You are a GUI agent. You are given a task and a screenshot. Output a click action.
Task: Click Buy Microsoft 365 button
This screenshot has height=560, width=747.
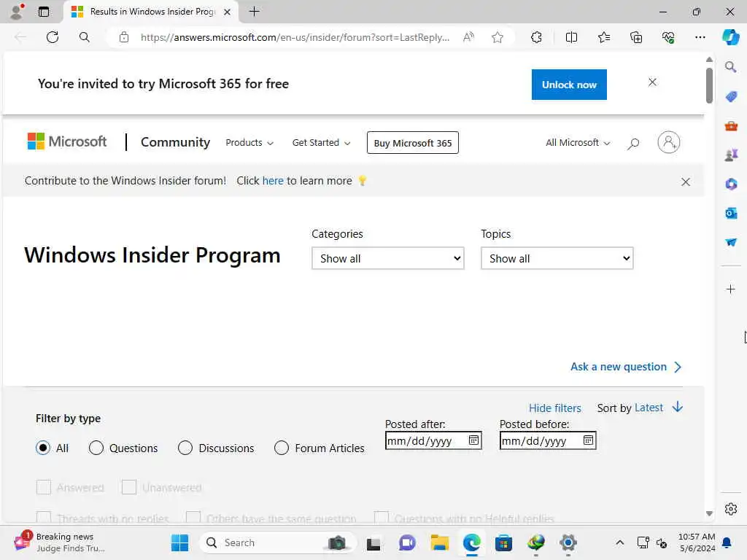[413, 143]
